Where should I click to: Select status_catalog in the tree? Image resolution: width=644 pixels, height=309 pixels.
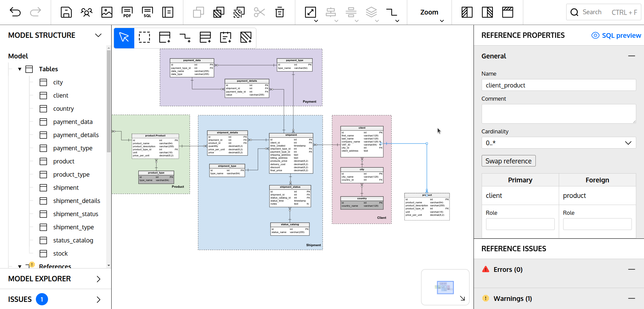pos(73,240)
